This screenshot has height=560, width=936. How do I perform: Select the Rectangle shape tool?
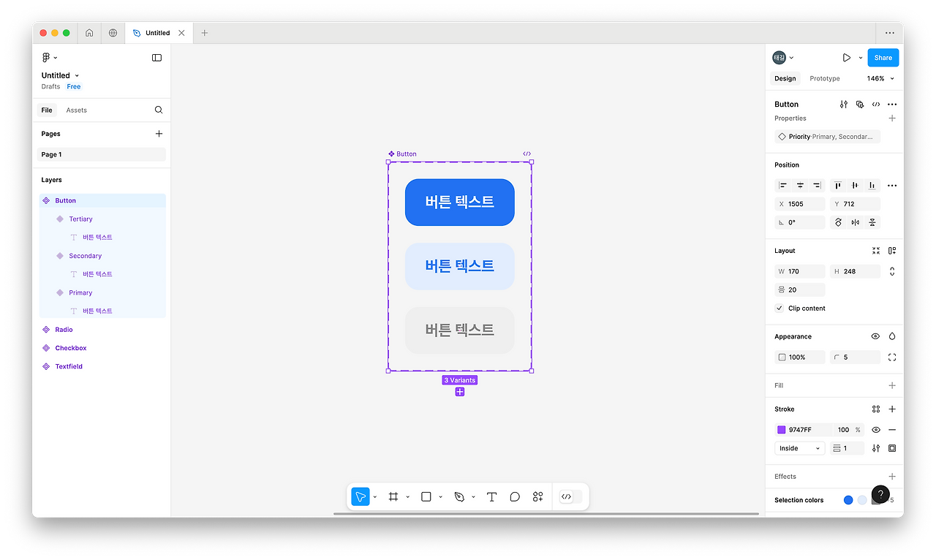click(x=426, y=496)
